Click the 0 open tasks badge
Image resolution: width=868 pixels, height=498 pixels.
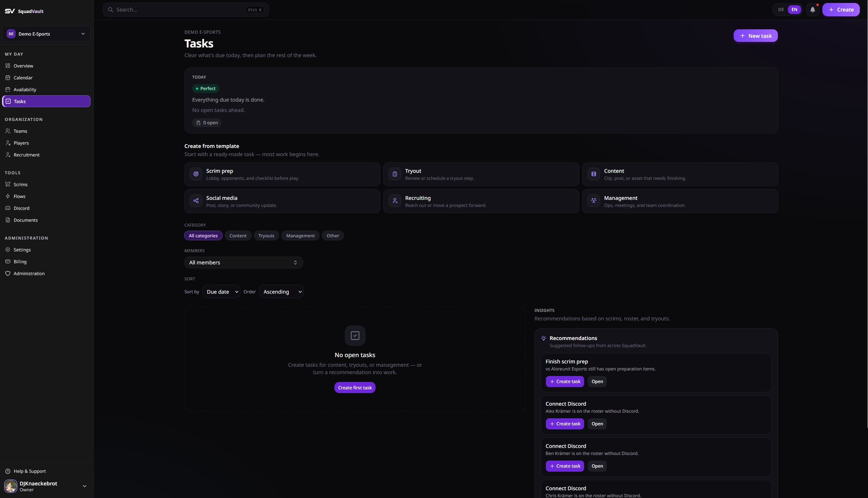click(207, 123)
